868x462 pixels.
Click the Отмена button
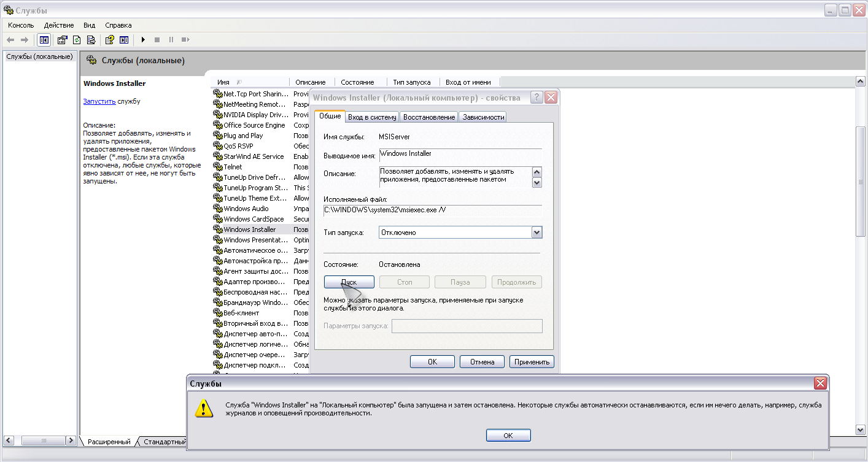click(482, 362)
